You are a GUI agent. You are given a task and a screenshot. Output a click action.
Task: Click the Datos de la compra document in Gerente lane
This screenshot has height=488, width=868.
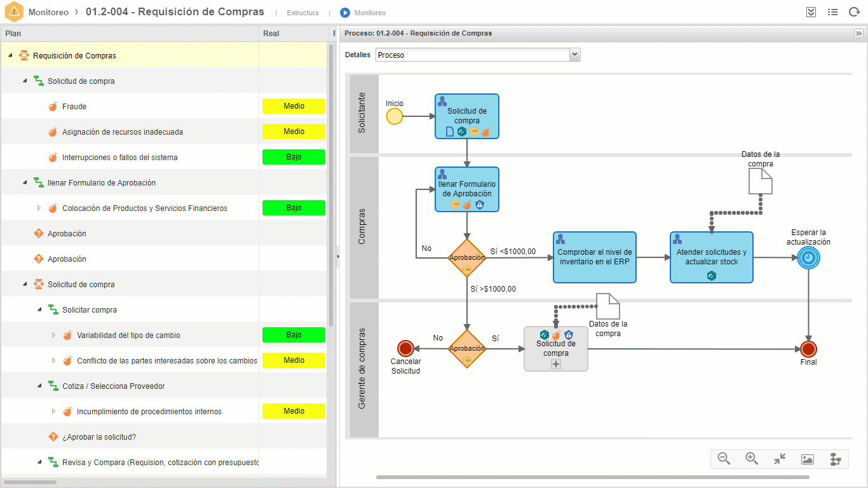pos(607,306)
